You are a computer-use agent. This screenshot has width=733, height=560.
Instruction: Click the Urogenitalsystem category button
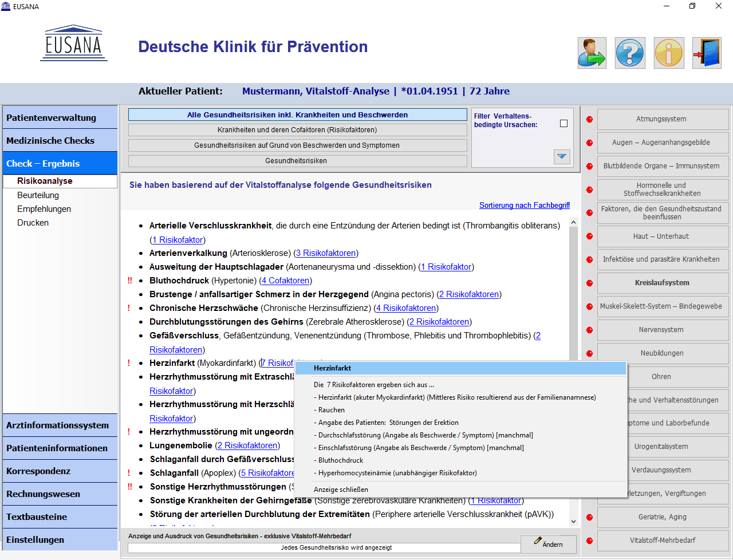tap(663, 447)
